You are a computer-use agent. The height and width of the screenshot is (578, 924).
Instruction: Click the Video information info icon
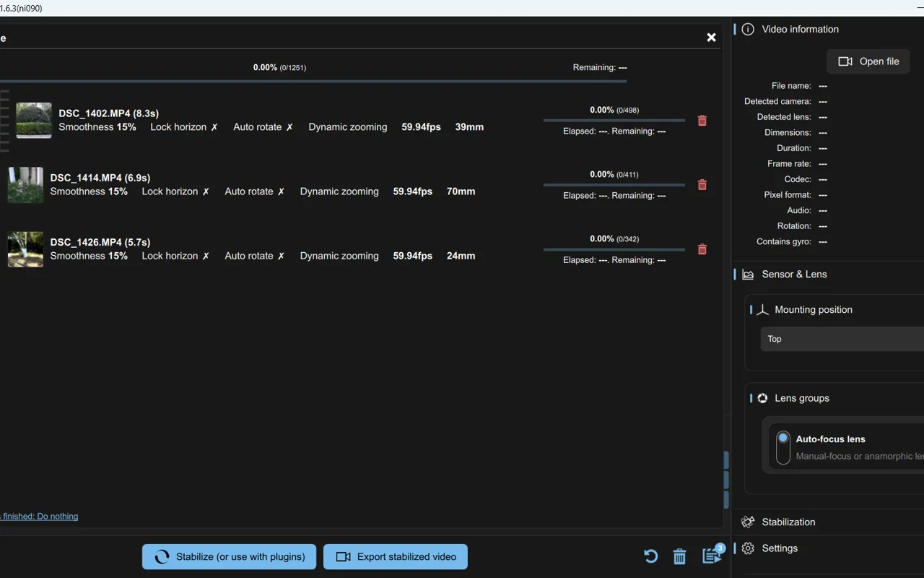click(x=748, y=30)
